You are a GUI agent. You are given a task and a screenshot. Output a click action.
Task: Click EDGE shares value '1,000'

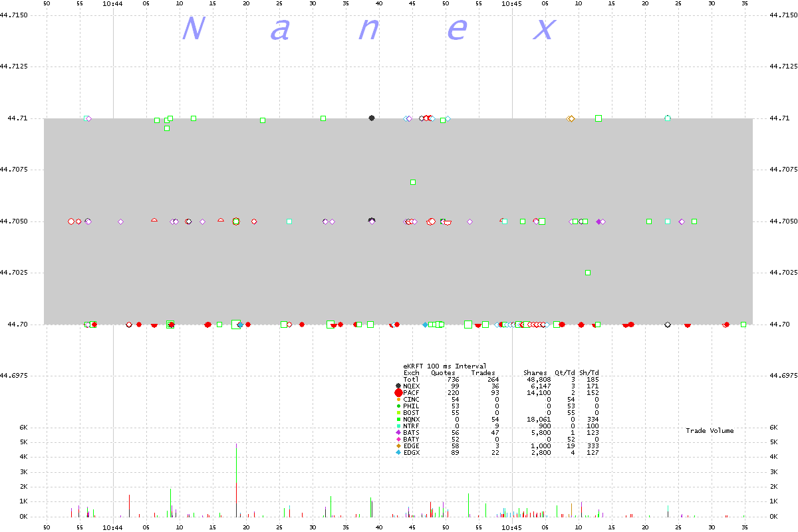pos(541,446)
